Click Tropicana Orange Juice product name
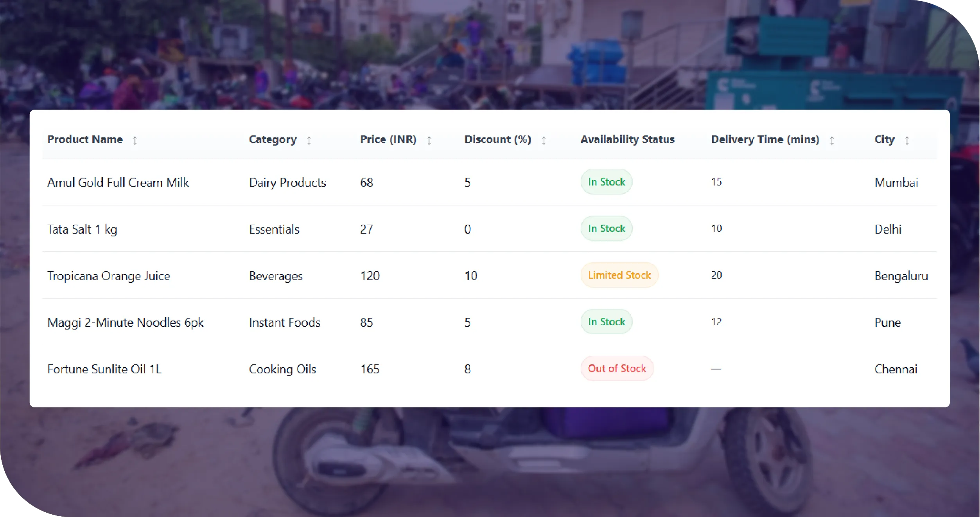The width and height of the screenshot is (980, 517). click(109, 276)
